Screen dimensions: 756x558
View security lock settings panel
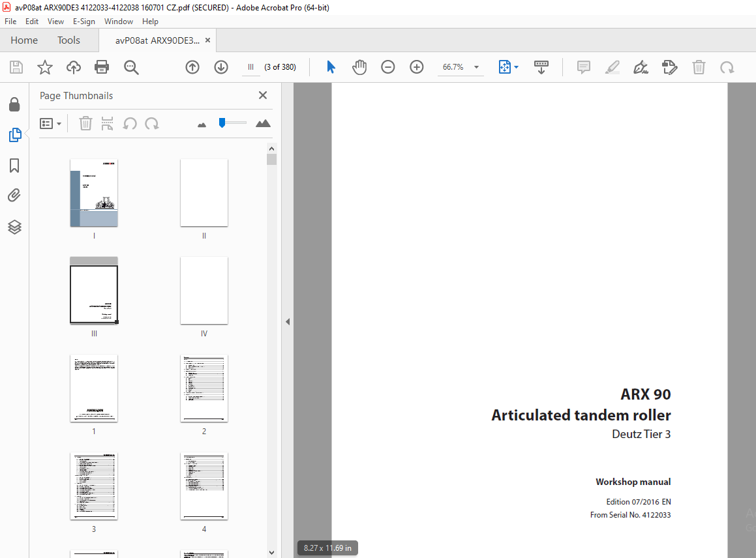tap(14, 104)
